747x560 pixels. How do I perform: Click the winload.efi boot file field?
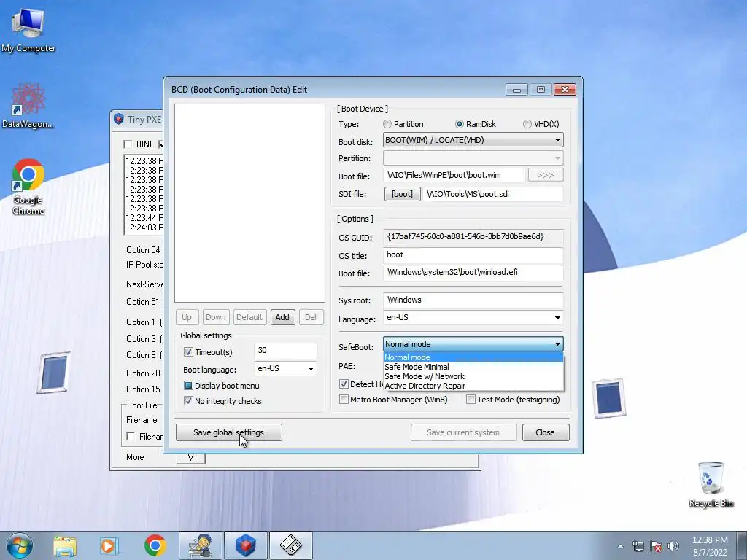(473, 273)
